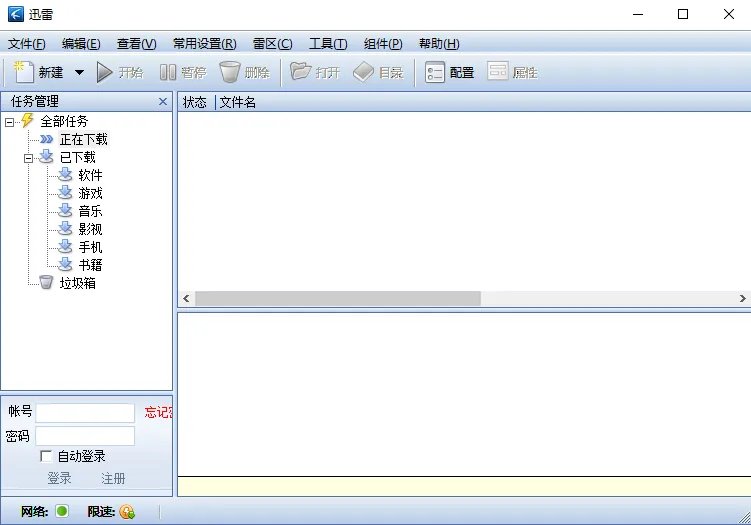Collapse the 已下载 tree node

pos(29,158)
